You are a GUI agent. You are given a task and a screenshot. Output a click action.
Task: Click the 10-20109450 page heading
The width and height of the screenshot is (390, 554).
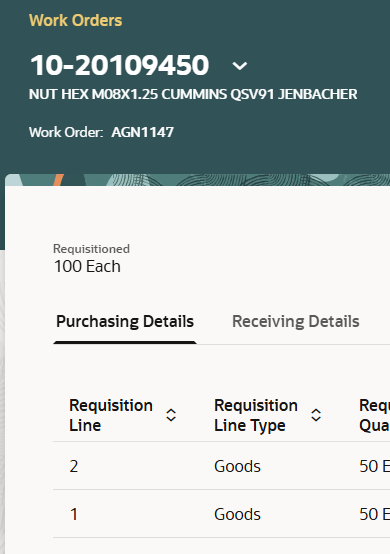click(x=119, y=65)
